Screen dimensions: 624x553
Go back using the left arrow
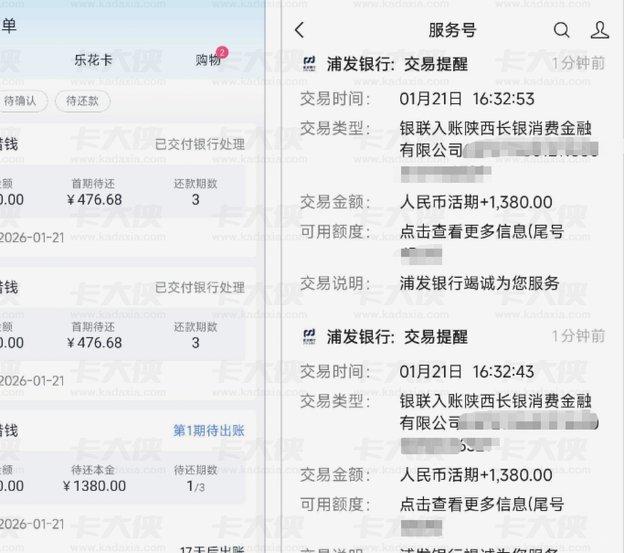pyautogui.click(x=299, y=30)
